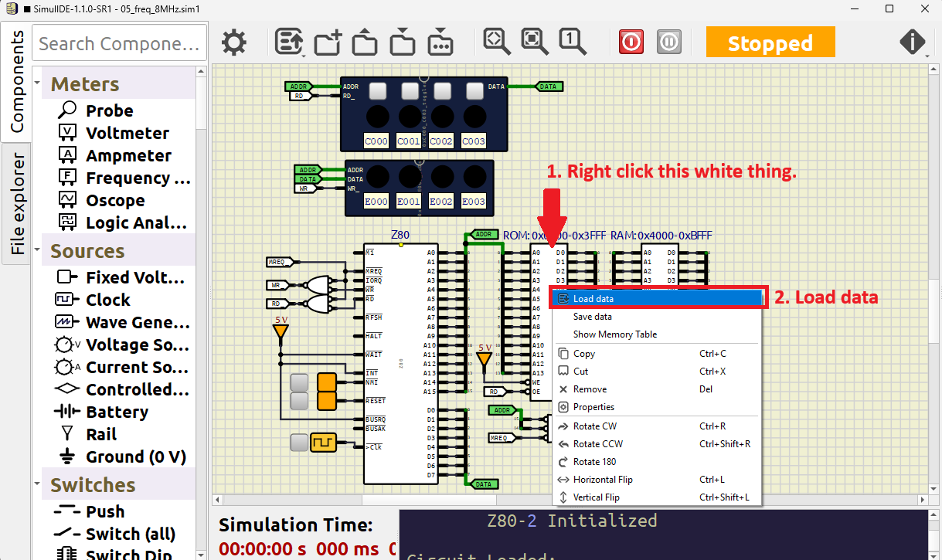Viewport: 942px width, 560px height.
Task: Click the open circuit folder icon
Action: 365,42
